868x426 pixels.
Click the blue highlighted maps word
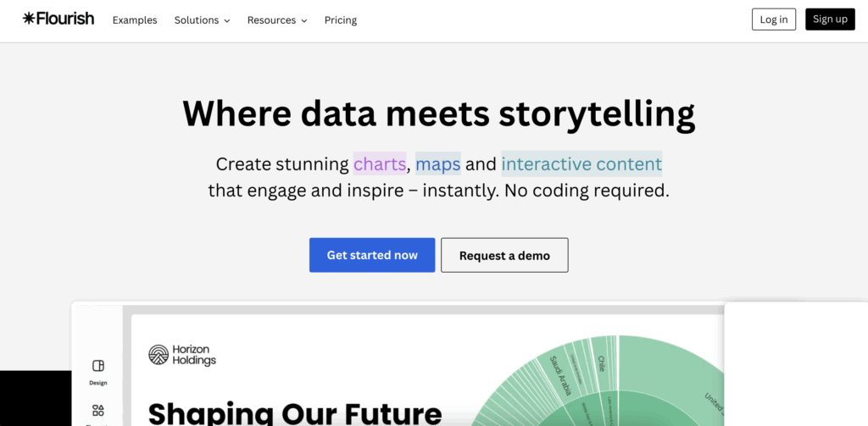click(438, 163)
